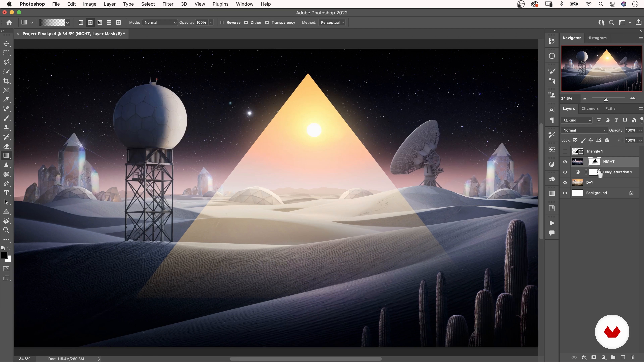This screenshot has height=362, width=644.
Task: Select the Eyedropper tool
Action: pyautogui.click(x=6, y=100)
